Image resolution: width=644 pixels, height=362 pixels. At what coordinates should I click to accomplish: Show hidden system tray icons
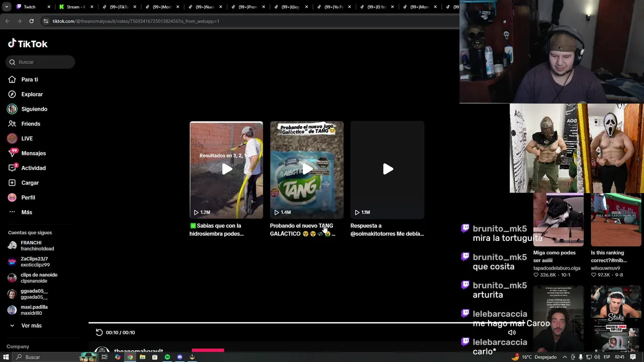(565, 357)
